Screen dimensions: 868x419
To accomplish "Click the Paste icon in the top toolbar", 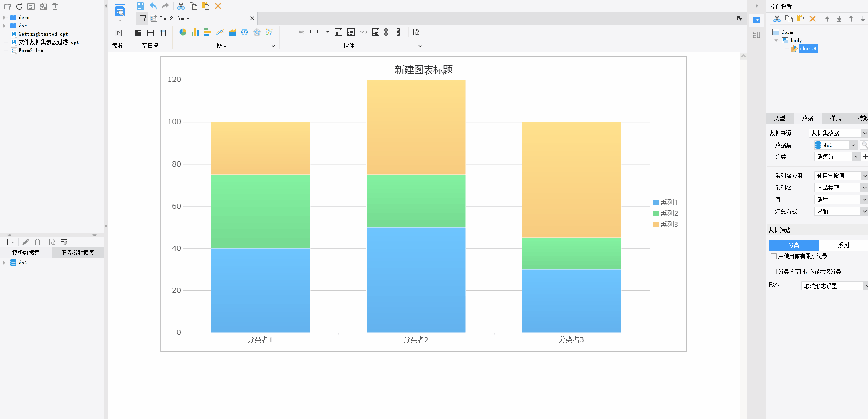I will [206, 6].
